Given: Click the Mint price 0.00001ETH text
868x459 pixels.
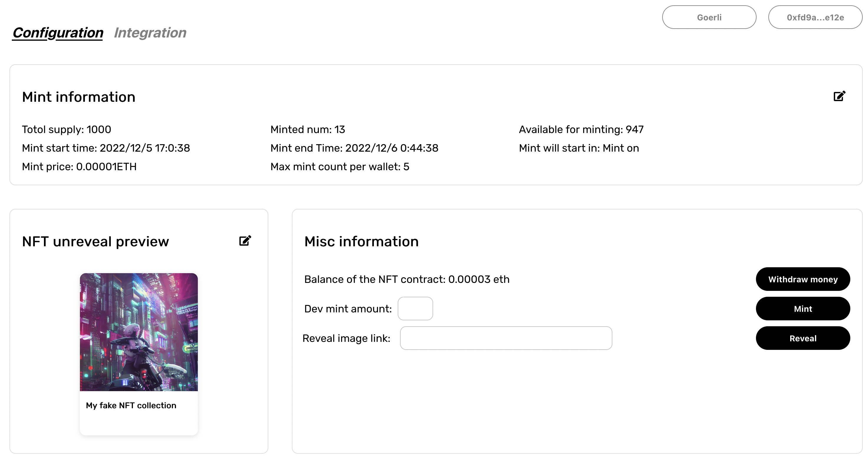Looking at the screenshot, I should point(79,167).
